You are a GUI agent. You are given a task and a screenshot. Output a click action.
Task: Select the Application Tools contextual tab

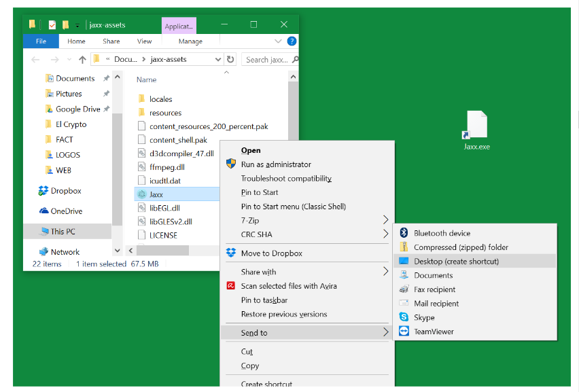click(179, 26)
